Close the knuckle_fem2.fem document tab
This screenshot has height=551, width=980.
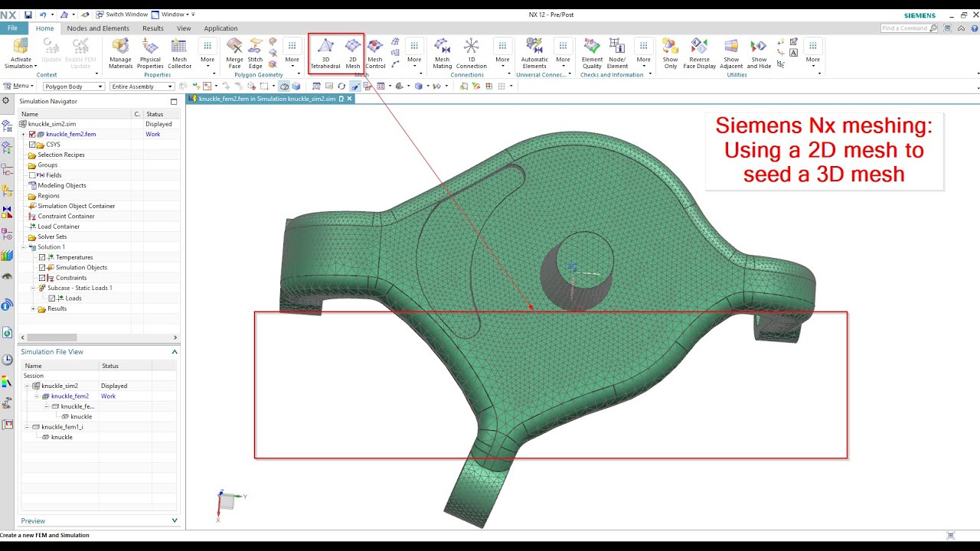350,99
